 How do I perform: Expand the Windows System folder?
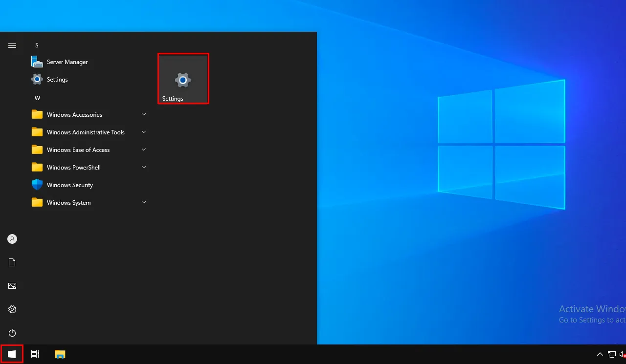click(68, 203)
